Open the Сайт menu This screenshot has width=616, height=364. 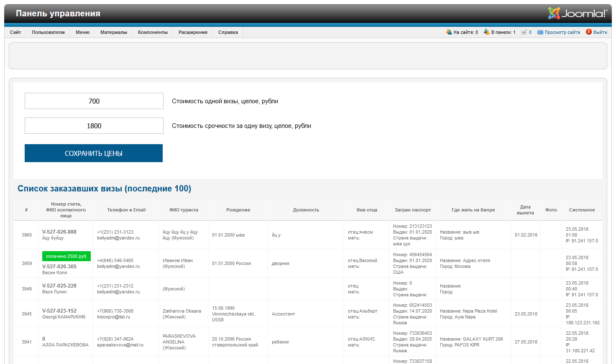coord(15,32)
